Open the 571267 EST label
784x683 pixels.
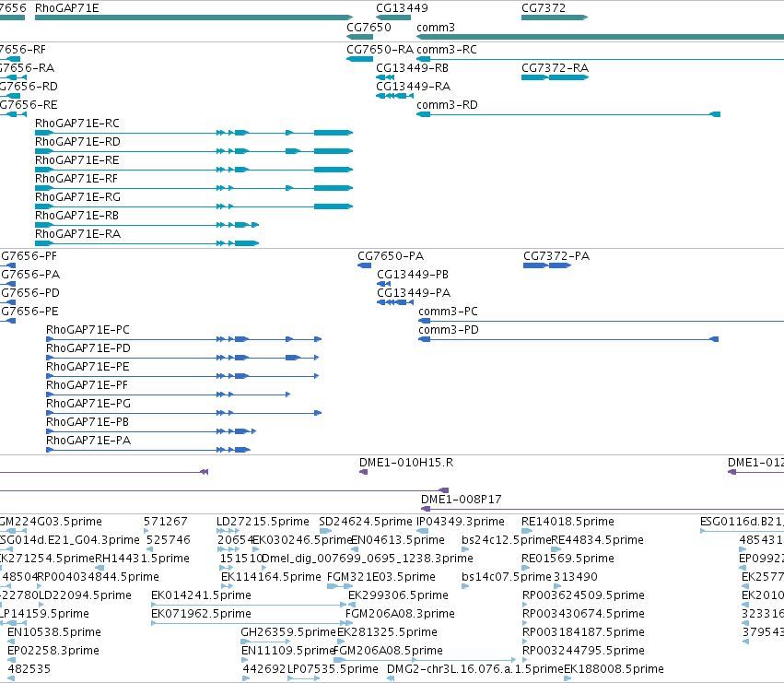[166, 522]
